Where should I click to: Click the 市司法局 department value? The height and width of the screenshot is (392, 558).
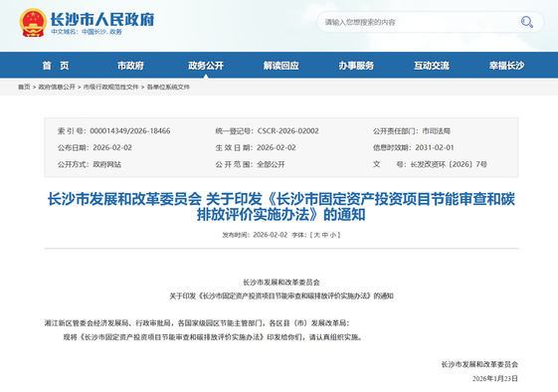coord(436,131)
